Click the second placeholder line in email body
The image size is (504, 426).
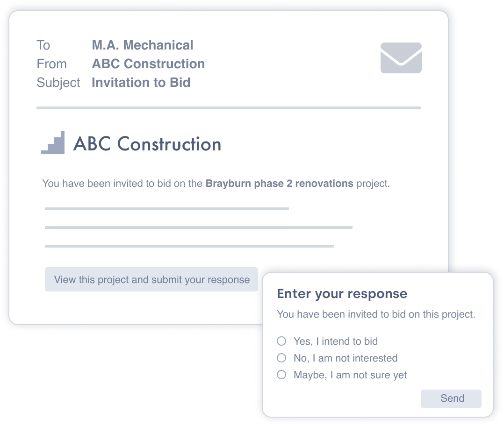tap(198, 227)
